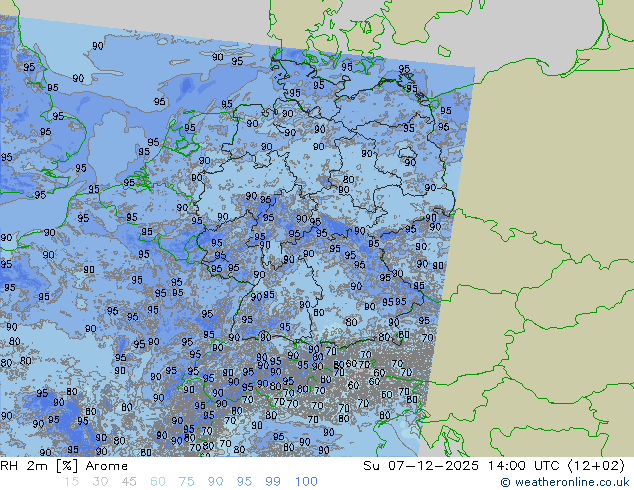Click the legend value 45
The width and height of the screenshot is (634, 490).
tap(129, 482)
